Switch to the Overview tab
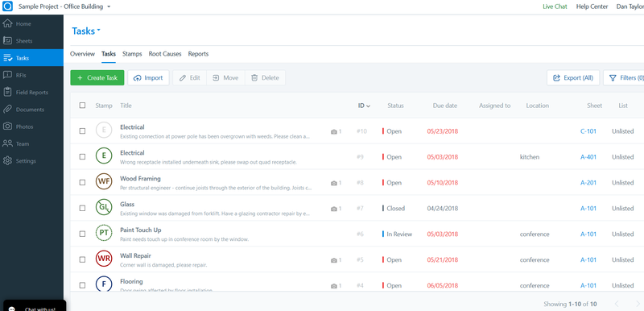The height and width of the screenshot is (311, 644). tap(83, 54)
